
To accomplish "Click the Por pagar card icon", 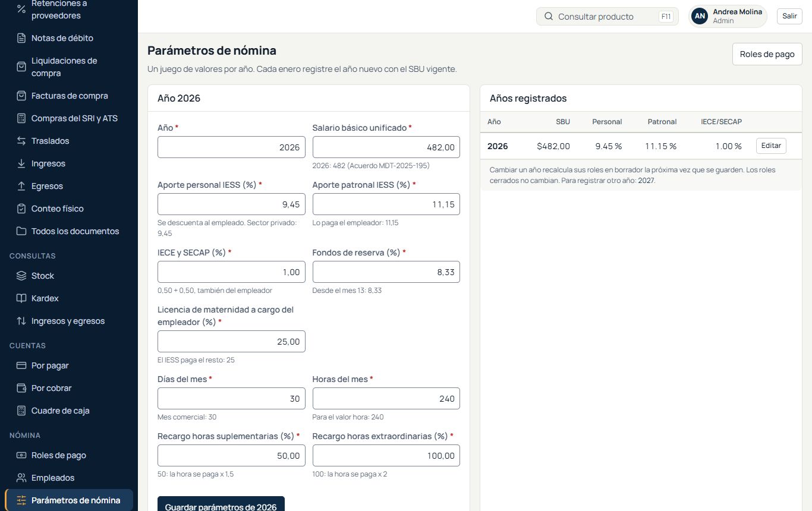I will 21,365.
